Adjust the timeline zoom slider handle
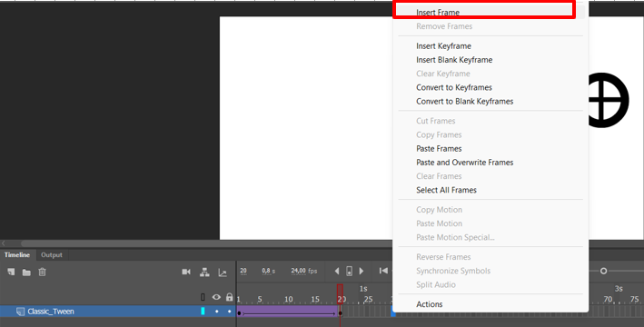644x327 pixels. click(x=603, y=271)
